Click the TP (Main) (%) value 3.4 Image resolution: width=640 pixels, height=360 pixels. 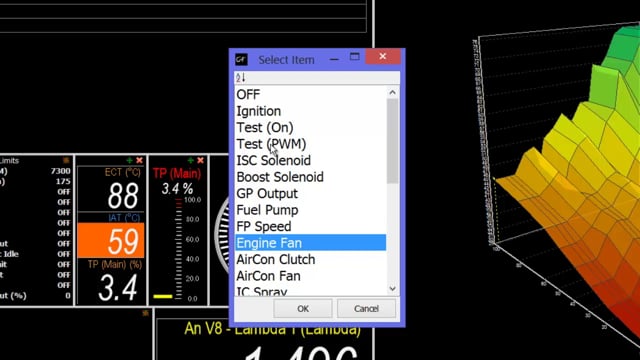pyautogui.click(x=118, y=288)
